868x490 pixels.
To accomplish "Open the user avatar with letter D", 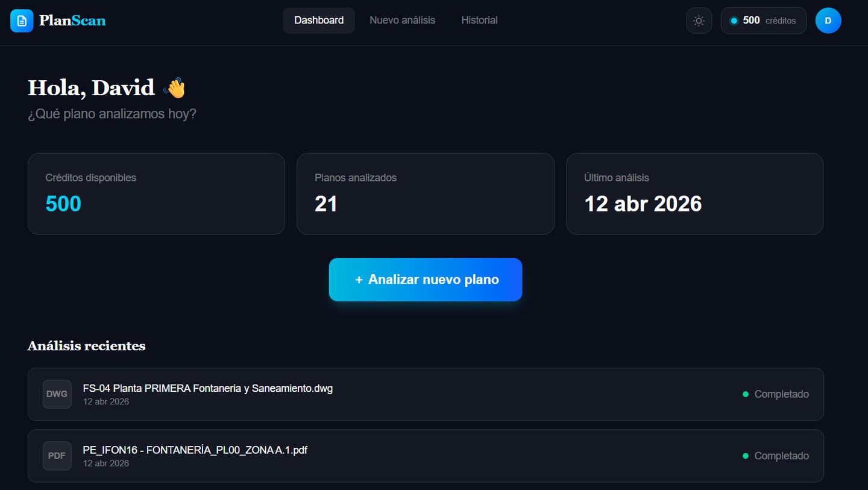I will click(828, 20).
